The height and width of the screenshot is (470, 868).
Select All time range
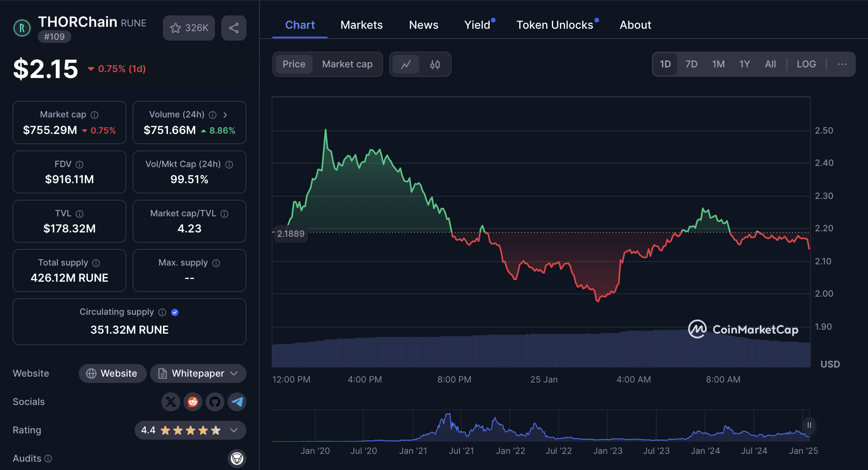point(770,64)
